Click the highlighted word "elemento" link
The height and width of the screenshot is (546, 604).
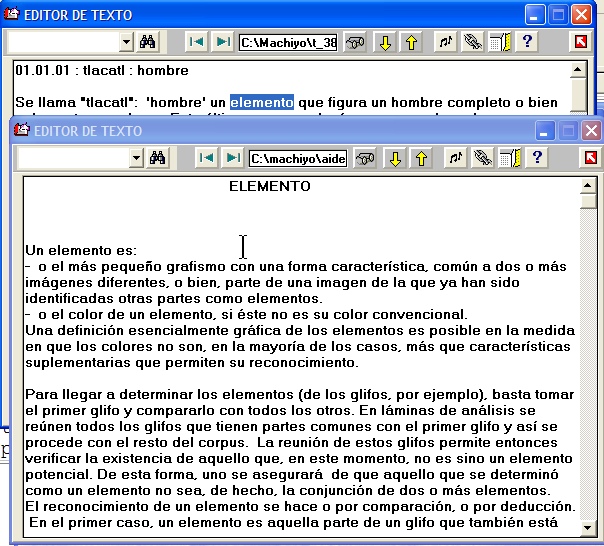coord(261,102)
